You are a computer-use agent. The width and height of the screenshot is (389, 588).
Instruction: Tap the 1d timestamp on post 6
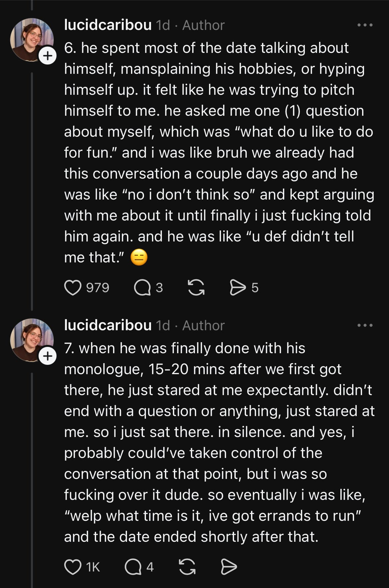coord(163,25)
